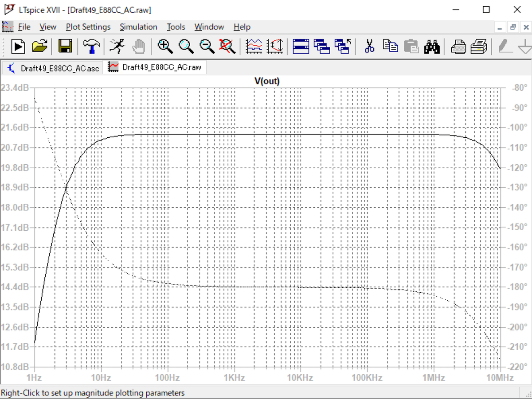The width and height of the screenshot is (532, 399).
Task: Click the 1KHz frequency axis label
Action: click(234, 378)
